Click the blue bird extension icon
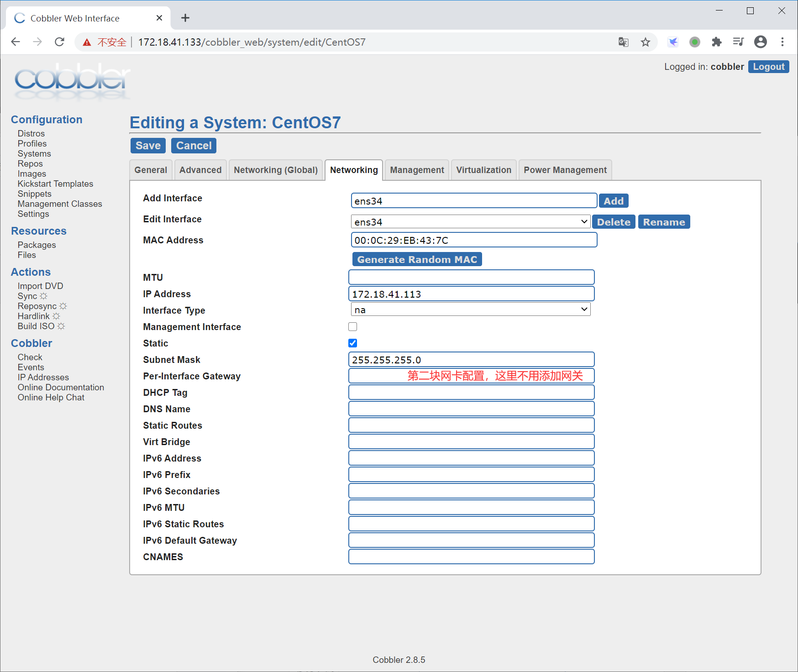Viewport: 798px width, 672px height. (672, 42)
